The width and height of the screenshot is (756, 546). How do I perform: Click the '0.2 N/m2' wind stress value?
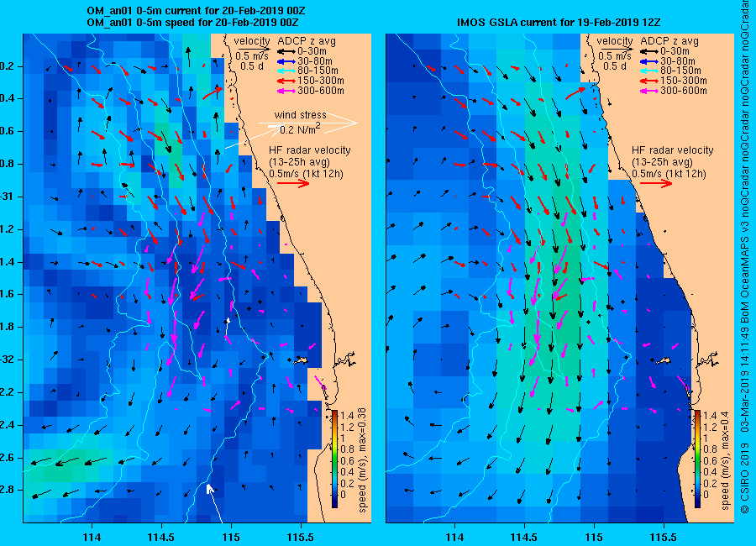[300, 129]
